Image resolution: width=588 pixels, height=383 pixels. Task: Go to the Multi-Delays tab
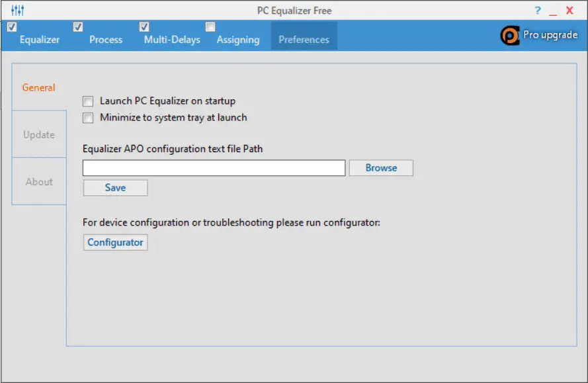tap(172, 40)
